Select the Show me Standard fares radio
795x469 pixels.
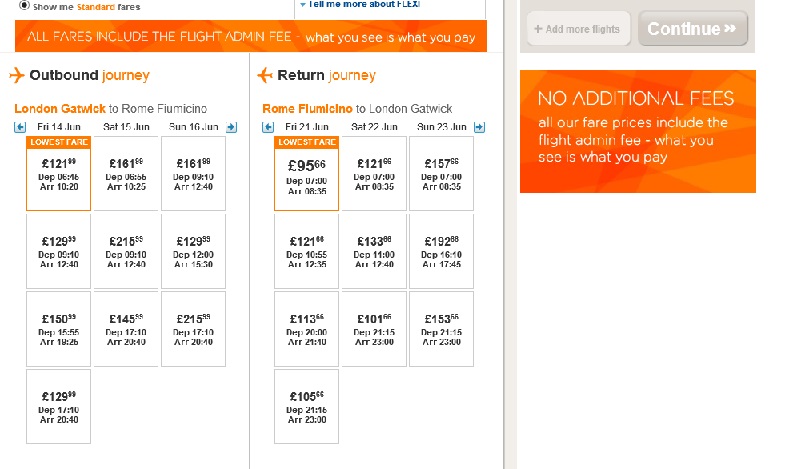(25, 5)
